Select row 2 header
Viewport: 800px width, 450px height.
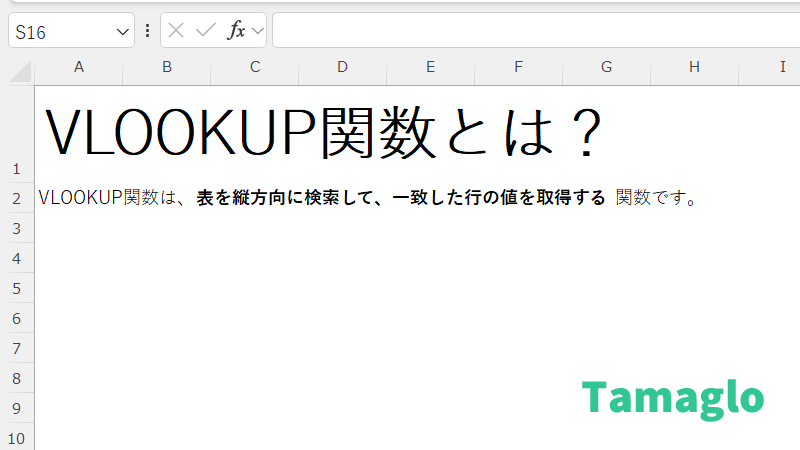(16, 198)
